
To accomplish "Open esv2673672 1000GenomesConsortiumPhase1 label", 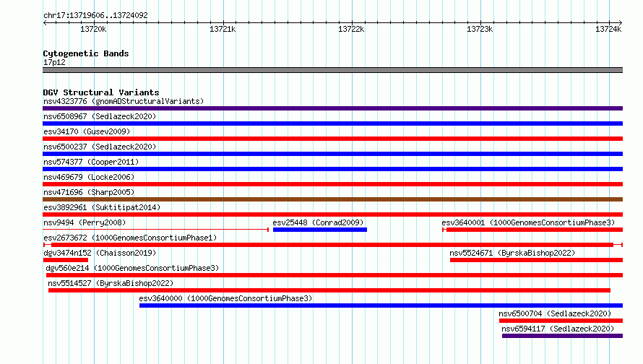I will 130,238.
